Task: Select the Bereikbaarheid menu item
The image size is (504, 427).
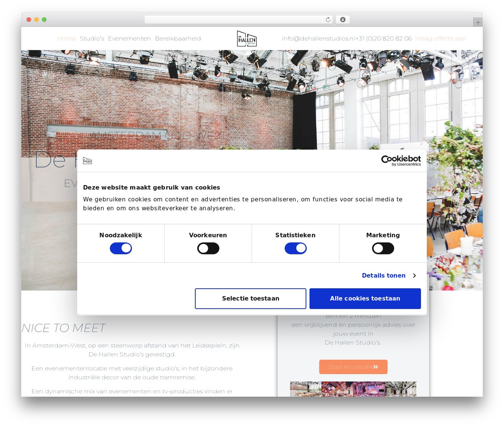Action: (178, 39)
